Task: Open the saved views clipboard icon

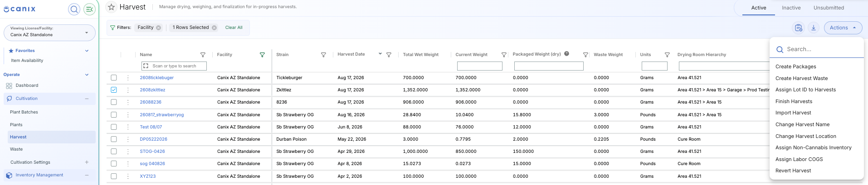Action: tap(799, 28)
